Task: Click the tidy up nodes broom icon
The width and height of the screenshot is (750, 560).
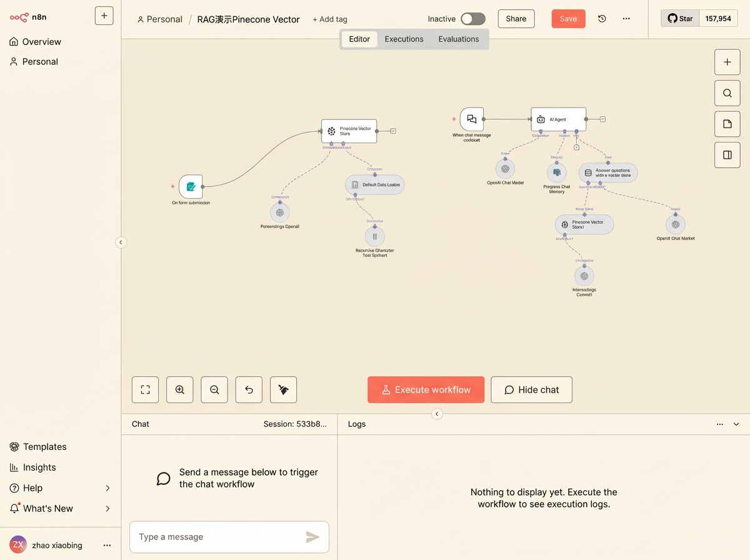Action: click(x=283, y=390)
